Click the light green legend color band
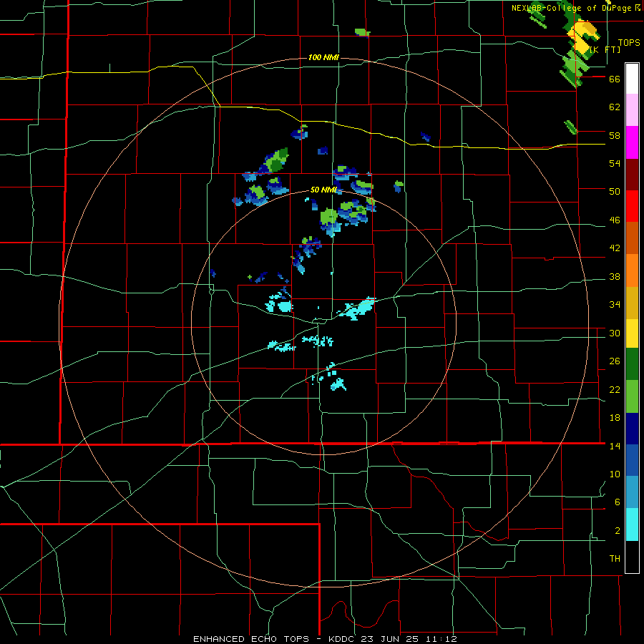This screenshot has width=644, height=644. coord(632,396)
